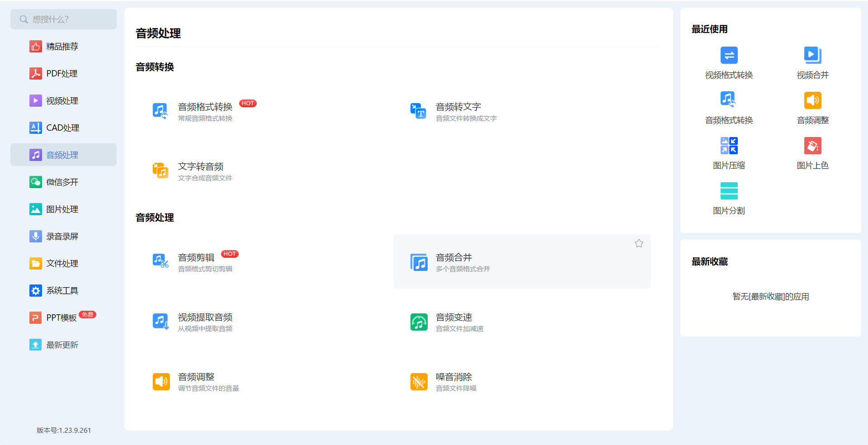
Task: Click the 噪音消除 title text
Action: (x=454, y=377)
